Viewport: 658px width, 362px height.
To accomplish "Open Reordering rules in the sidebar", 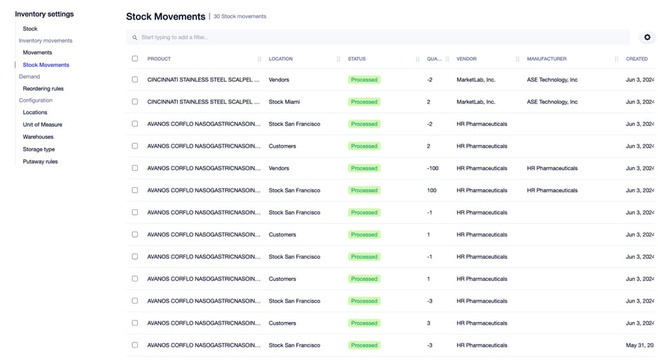I will point(43,89).
